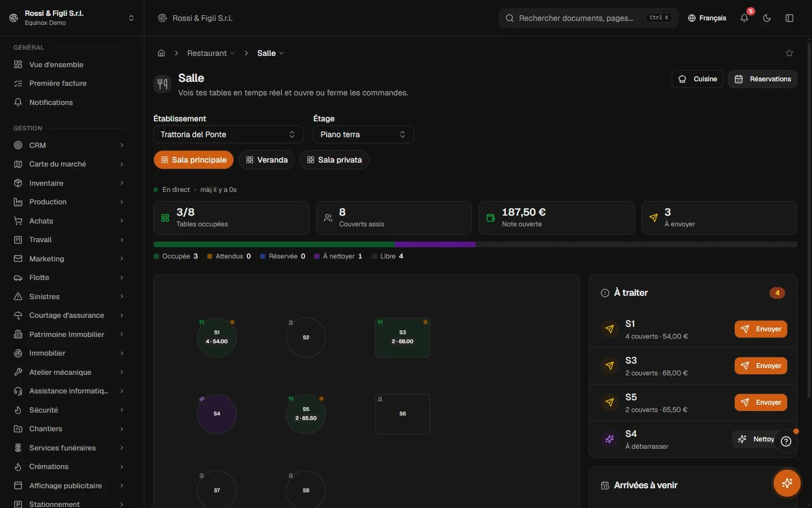Expand the CRM sidebar section
This screenshot has height=508, width=812.
click(69, 145)
